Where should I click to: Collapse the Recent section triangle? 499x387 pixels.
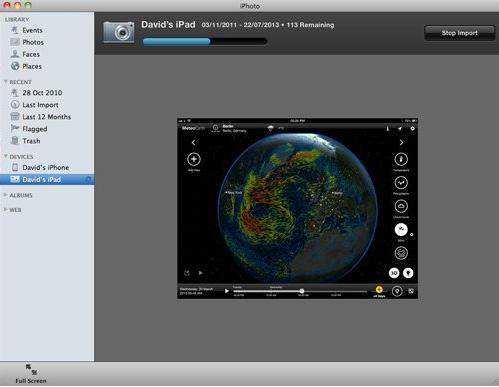coord(5,82)
